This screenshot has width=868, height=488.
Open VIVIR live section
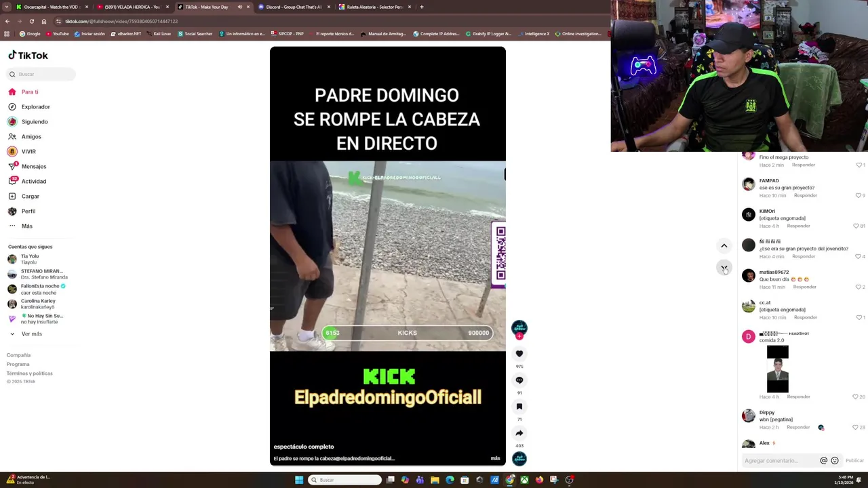coord(22,151)
